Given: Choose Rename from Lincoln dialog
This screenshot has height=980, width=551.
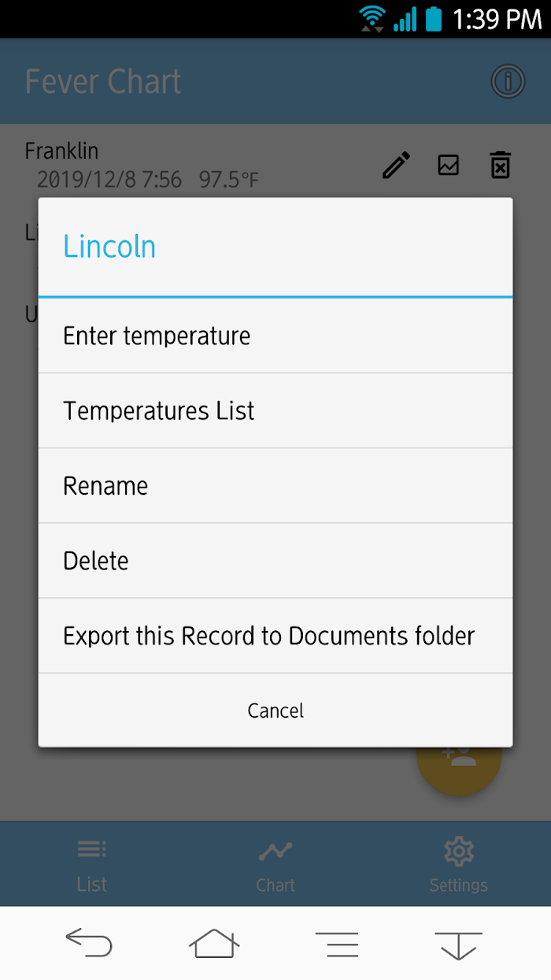Looking at the screenshot, I should pos(275,486).
